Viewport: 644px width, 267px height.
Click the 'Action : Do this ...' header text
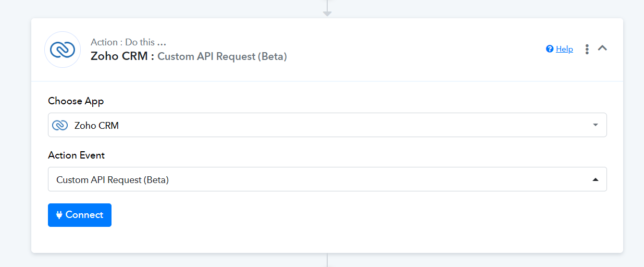point(128,42)
